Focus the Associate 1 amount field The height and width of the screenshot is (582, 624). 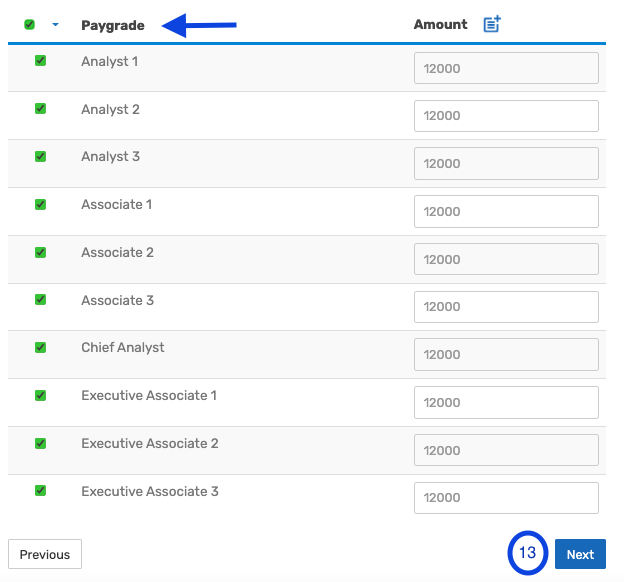pyautogui.click(x=506, y=211)
